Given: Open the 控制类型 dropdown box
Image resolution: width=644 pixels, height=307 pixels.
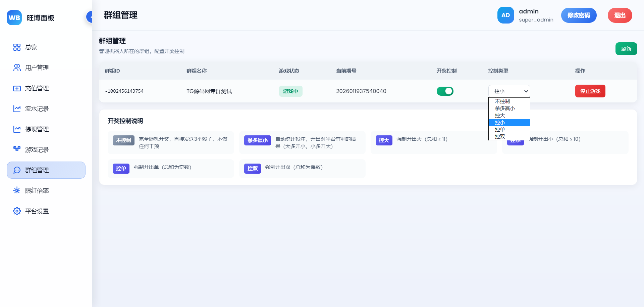Looking at the screenshot, I should (x=509, y=91).
